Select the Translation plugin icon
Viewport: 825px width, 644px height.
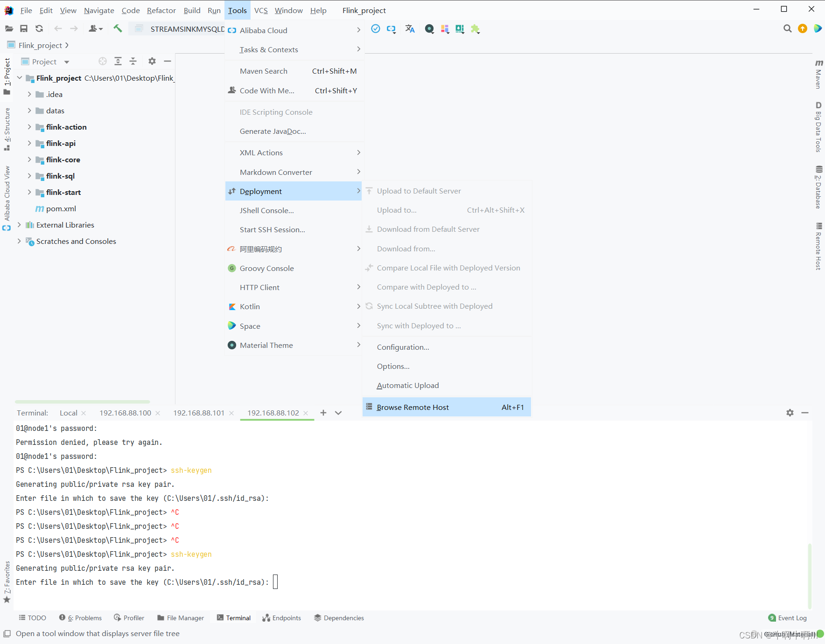click(x=410, y=28)
